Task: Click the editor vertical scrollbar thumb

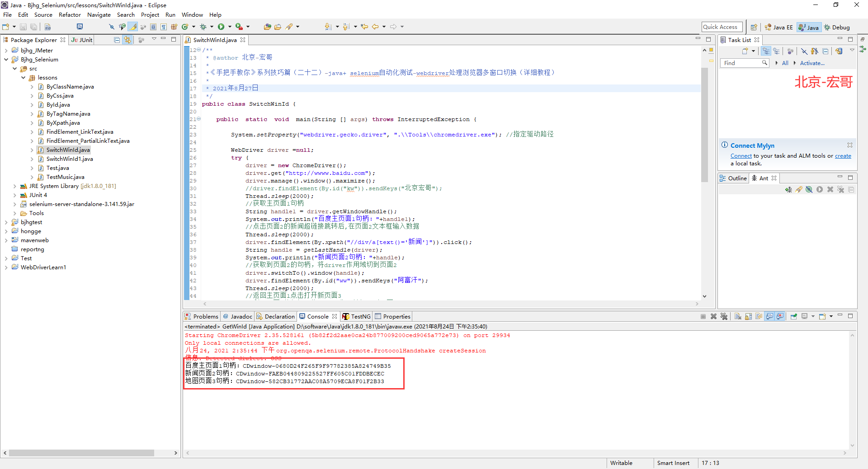Action: pyautogui.click(x=704, y=124)
